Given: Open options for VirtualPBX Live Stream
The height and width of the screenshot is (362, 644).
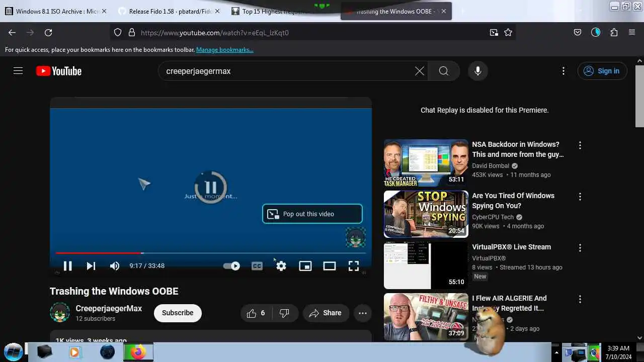Looking at the screenshot, I should click(580, 248).
